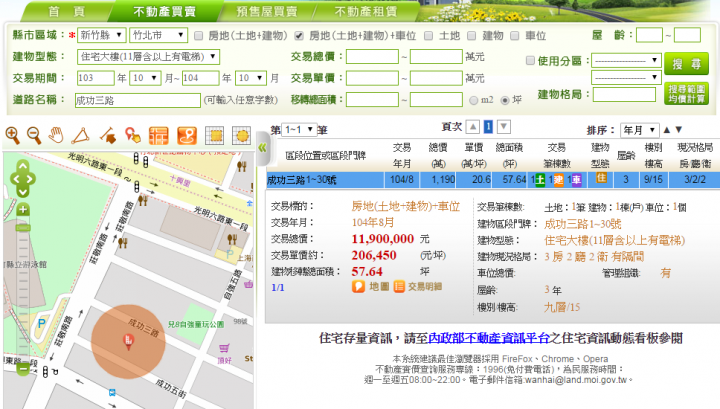Click the red map marker on 成功三路
Screen dimensions: 720x409
127,343
